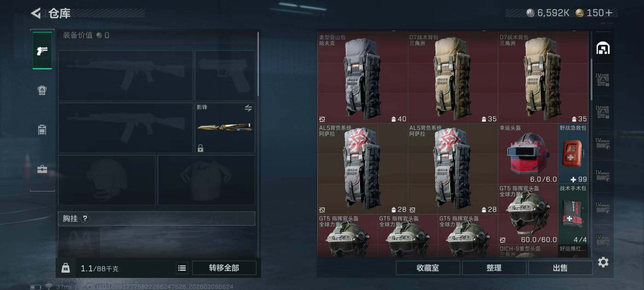Select the 野战急救包 medkit item

coord(573,153)
